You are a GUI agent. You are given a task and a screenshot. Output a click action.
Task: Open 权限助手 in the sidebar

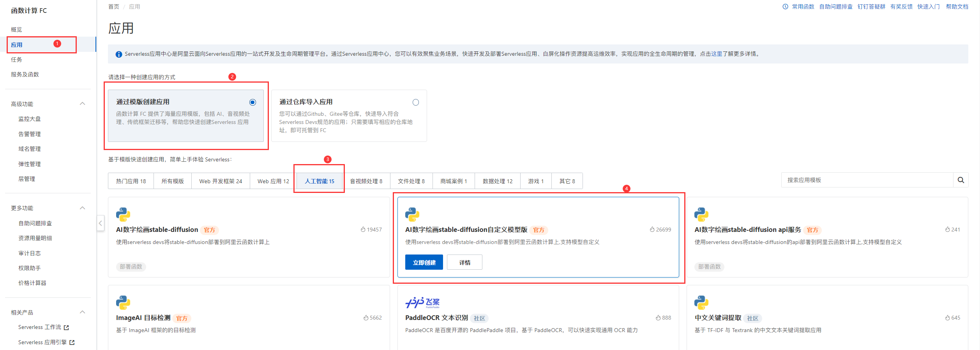click(30, 268)
